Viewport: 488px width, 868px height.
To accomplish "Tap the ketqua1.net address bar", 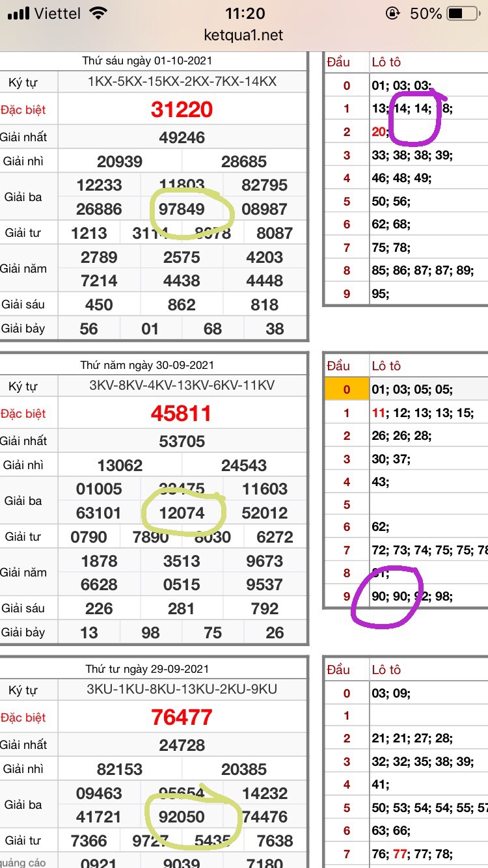I will coord(244,35).
